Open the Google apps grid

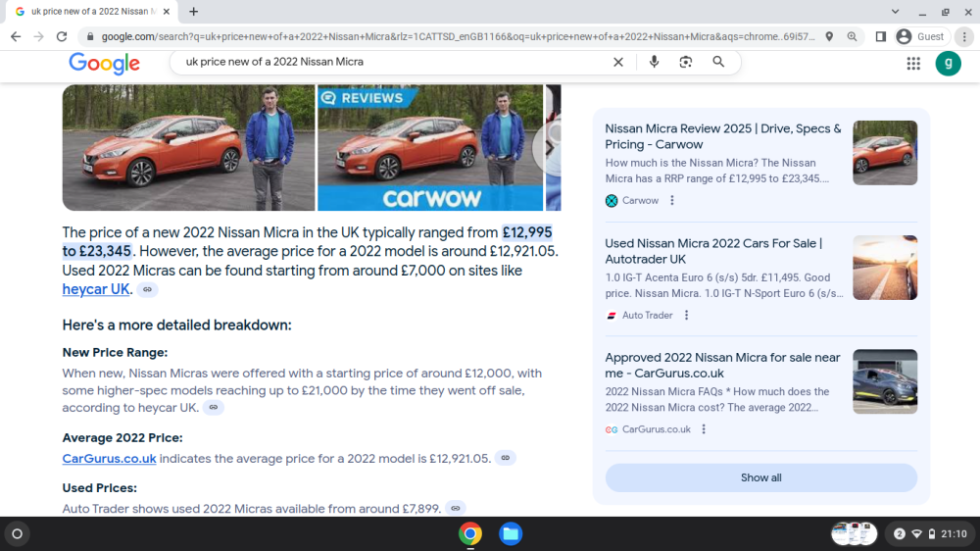pos(913,63)
